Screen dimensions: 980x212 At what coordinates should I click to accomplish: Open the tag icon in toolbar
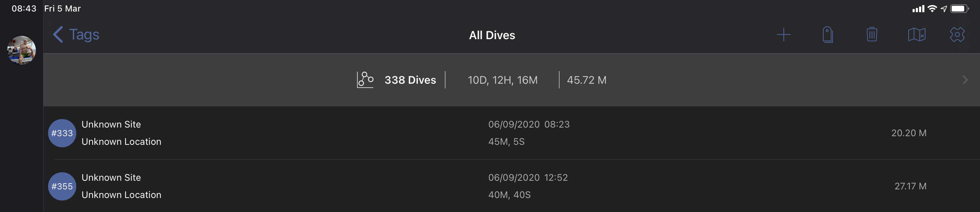point(828,35)
